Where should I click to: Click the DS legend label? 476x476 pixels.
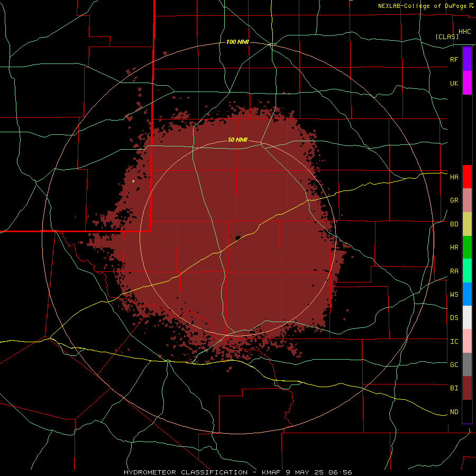(x=454, y=318)
